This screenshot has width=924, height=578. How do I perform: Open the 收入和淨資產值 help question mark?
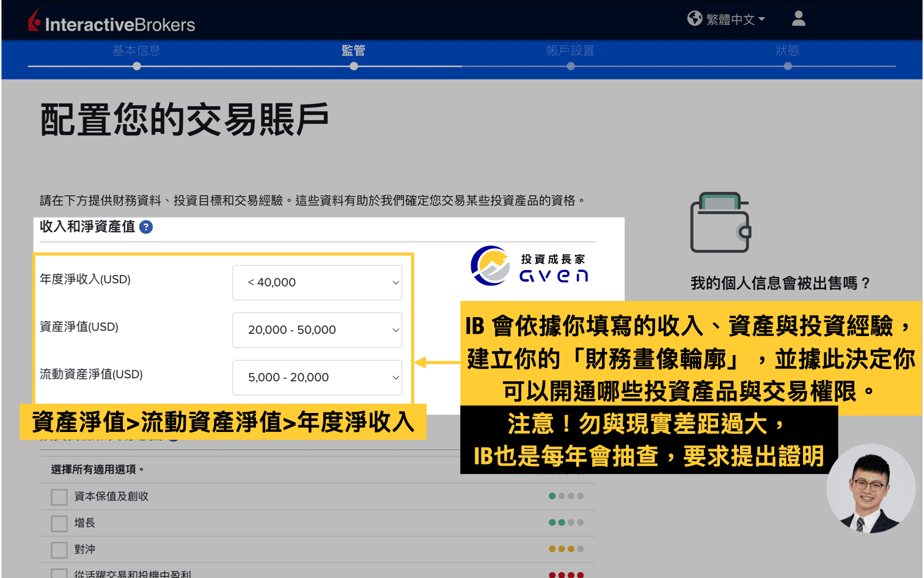[x=145, y=227]
